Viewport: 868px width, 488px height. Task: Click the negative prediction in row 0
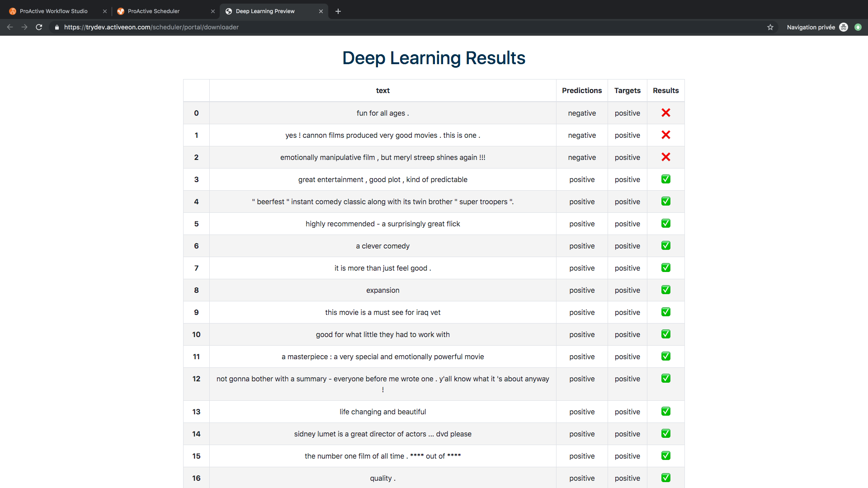click(582, 113)
